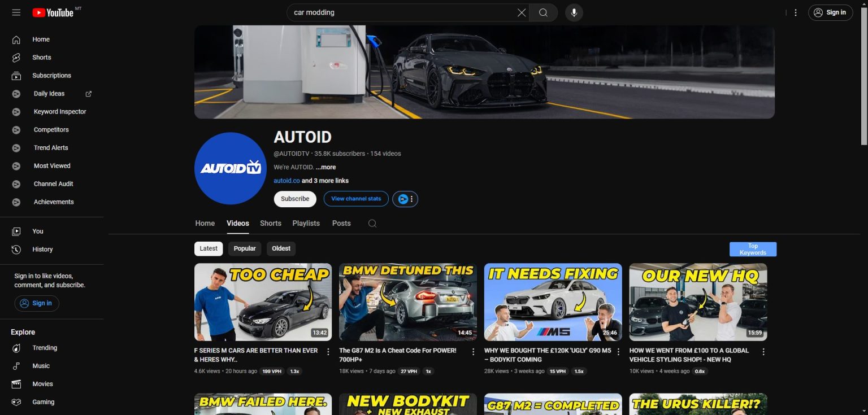Open the Channel Audit tool
The image size is (868, 415).
[x=53, y=184]
